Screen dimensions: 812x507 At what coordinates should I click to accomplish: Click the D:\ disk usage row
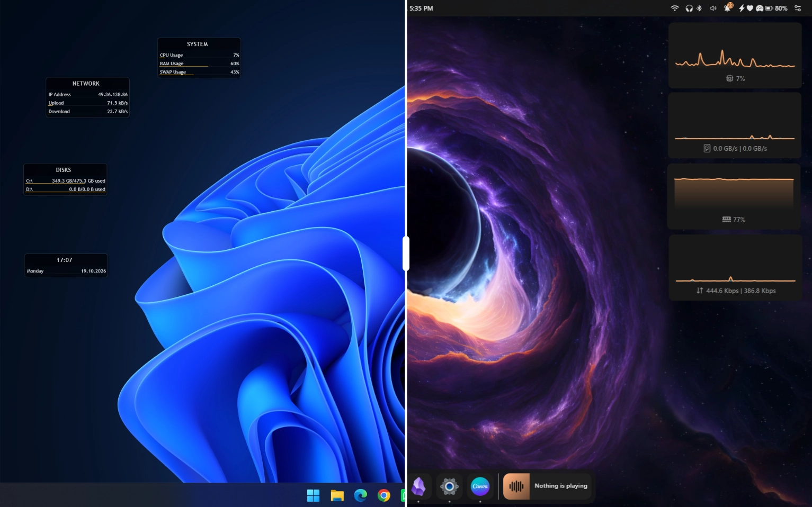tap(66, 189)
